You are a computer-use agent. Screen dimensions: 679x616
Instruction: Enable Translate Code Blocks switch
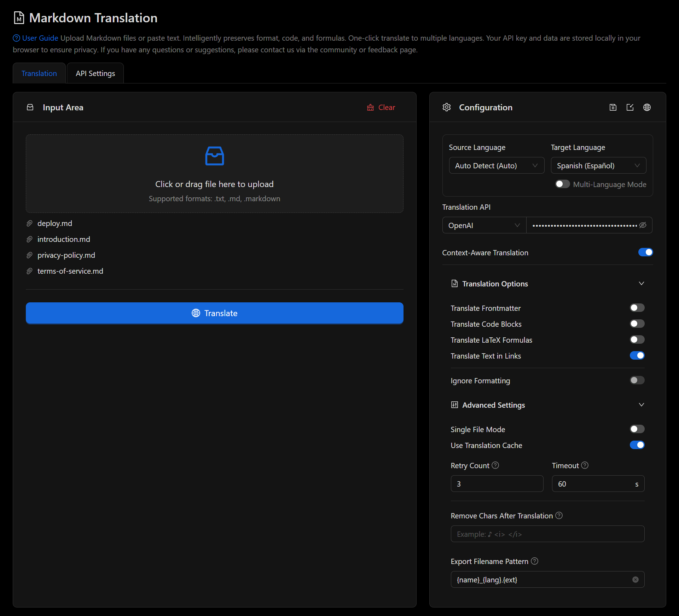point(637,324)
